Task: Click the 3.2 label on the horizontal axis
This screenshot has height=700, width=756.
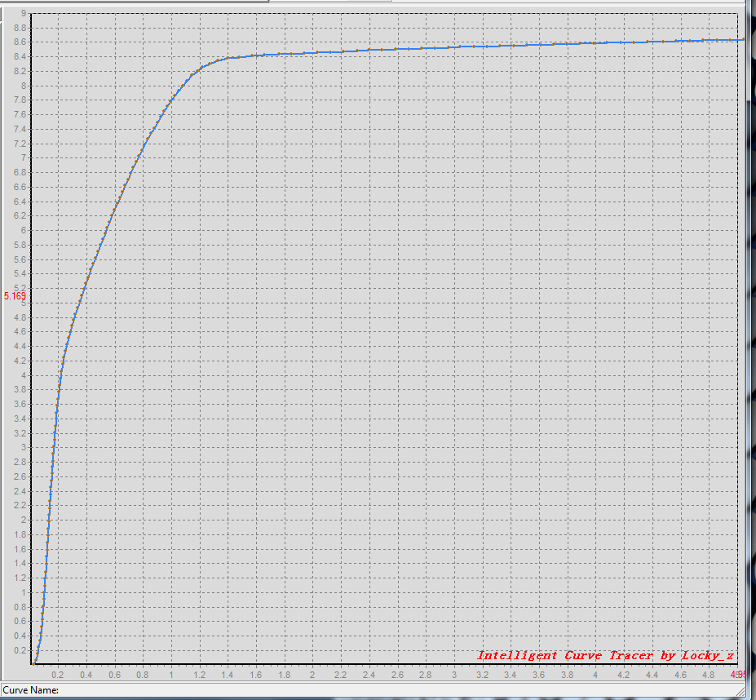Action: point(482,675)
